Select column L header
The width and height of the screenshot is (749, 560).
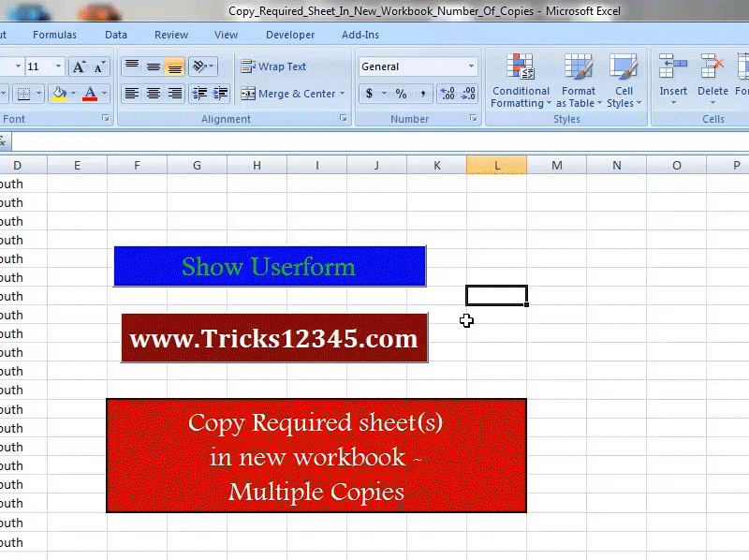(497, 166)
